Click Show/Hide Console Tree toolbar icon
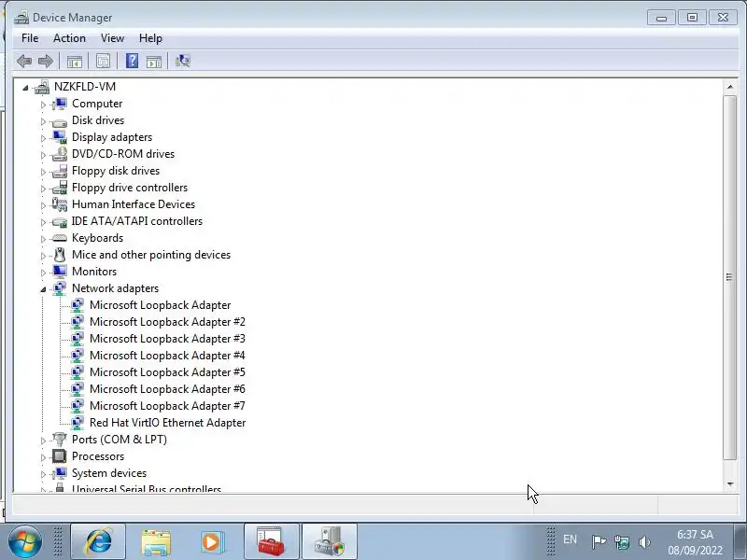This screenshot has height=560, width=747. pos(75,61)
